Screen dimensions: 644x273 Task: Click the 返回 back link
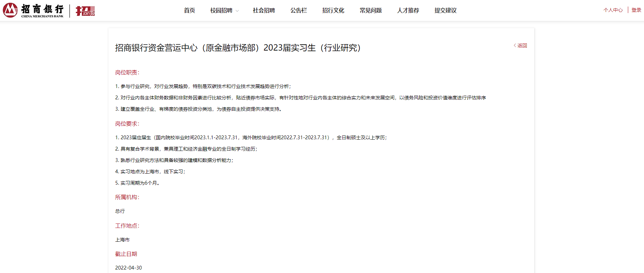click(522, 45)
